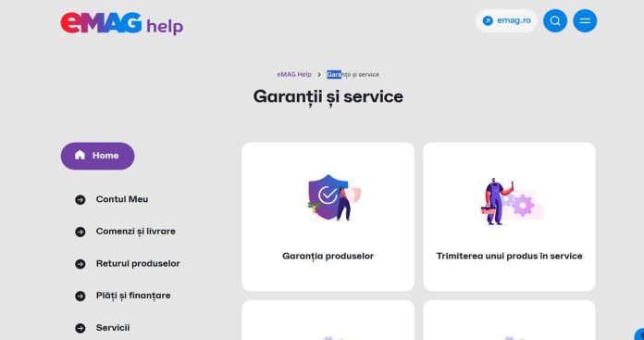Screen dimensions: 644x340
Task: Click arrow icon next to Returul produselor
Action: [x=80, y=264]
